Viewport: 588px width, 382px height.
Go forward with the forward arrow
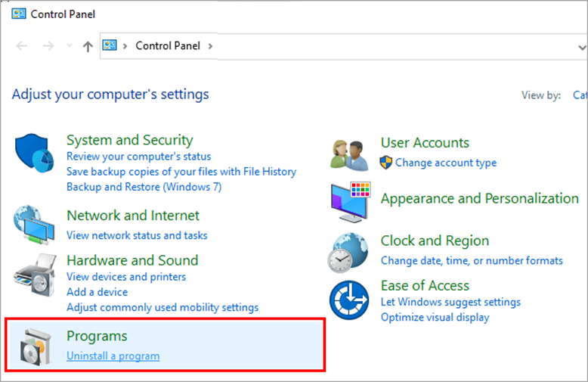pos(48,46)
